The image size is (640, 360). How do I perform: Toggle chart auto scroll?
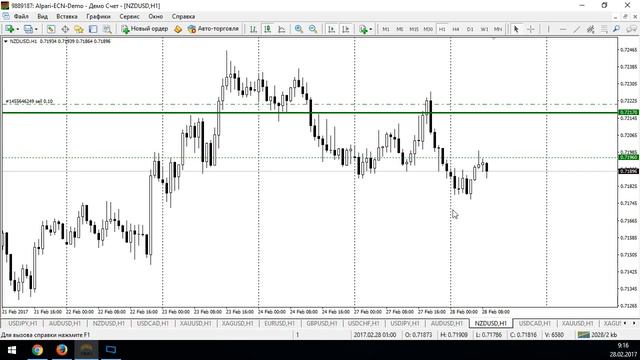[331, 29]
